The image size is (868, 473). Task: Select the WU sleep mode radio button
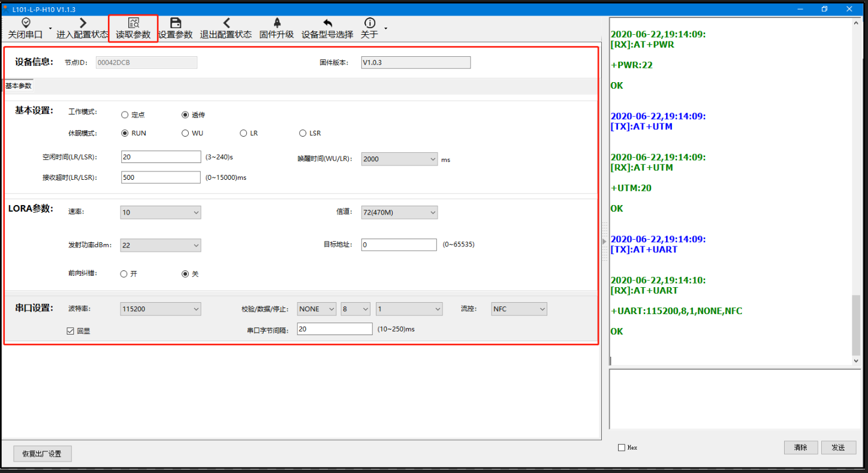(x=185, y=133)
